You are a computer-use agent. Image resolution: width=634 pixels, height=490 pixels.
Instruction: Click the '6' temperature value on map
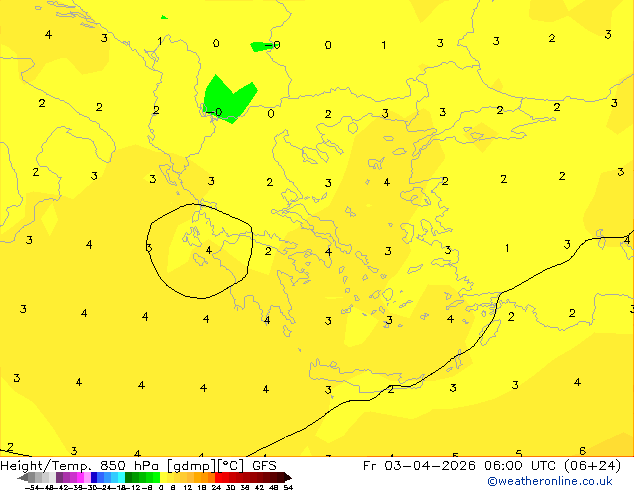tap(582, 451)
